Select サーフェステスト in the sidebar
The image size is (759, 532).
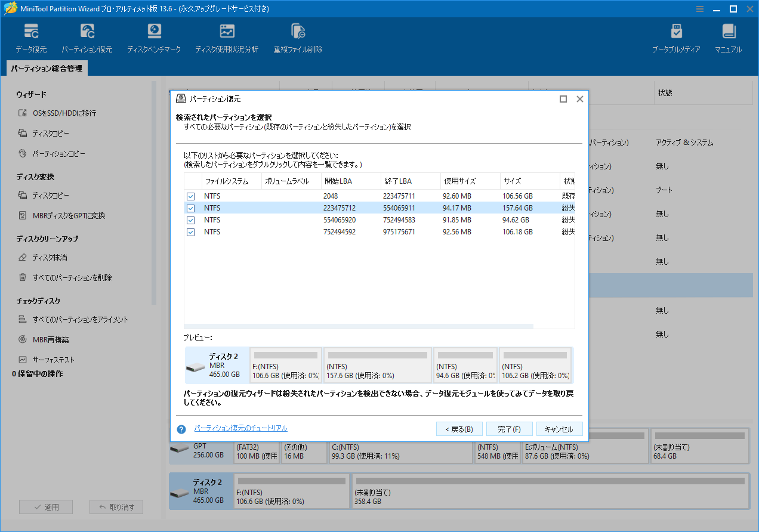(47, 360)
